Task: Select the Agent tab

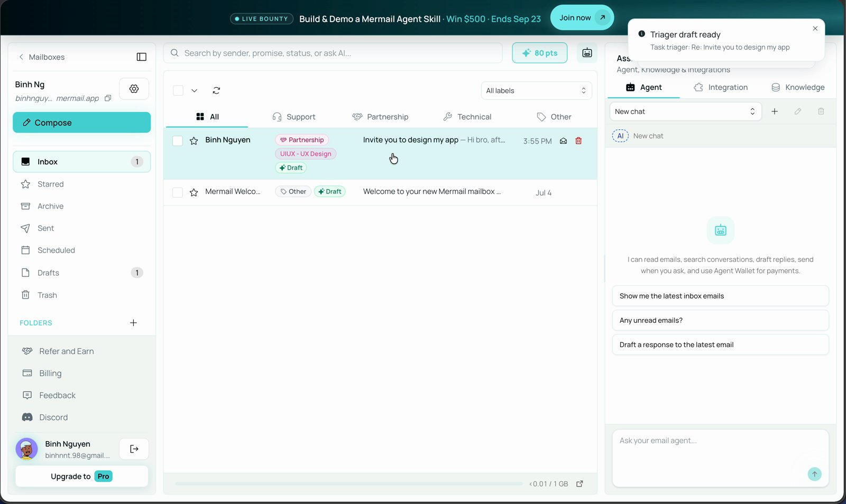Action: (643, 88)
